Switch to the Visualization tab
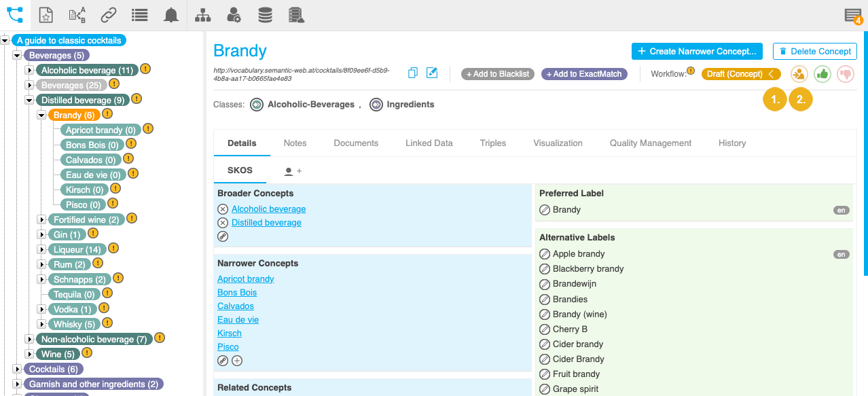This screenshot has height=396, width=868. click(558, 143)
